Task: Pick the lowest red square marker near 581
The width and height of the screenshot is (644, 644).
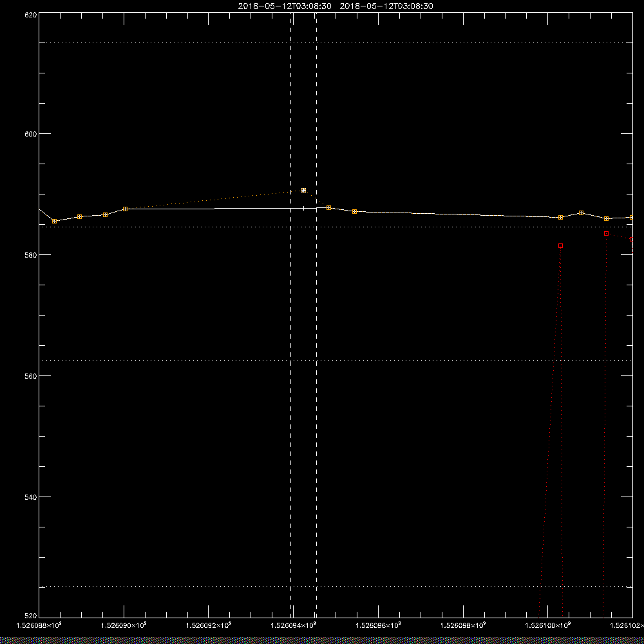Action: 561,245
